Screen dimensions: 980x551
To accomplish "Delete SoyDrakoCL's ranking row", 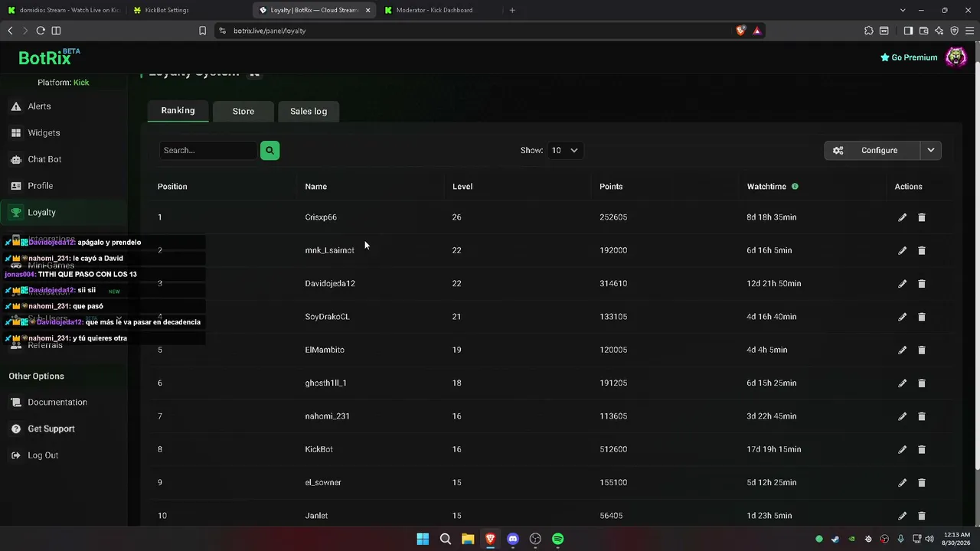I will click(x=921, y=317).
